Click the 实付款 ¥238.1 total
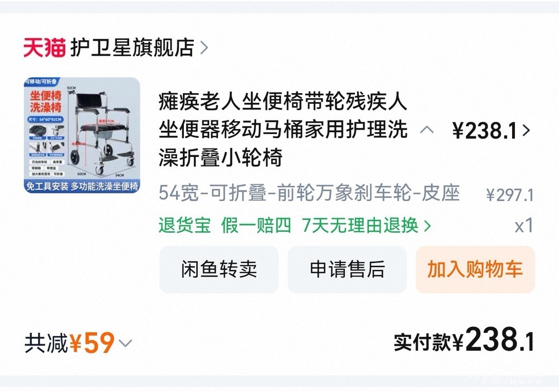The height and width of the screenshot is (392, 559). tap(464, 340)
